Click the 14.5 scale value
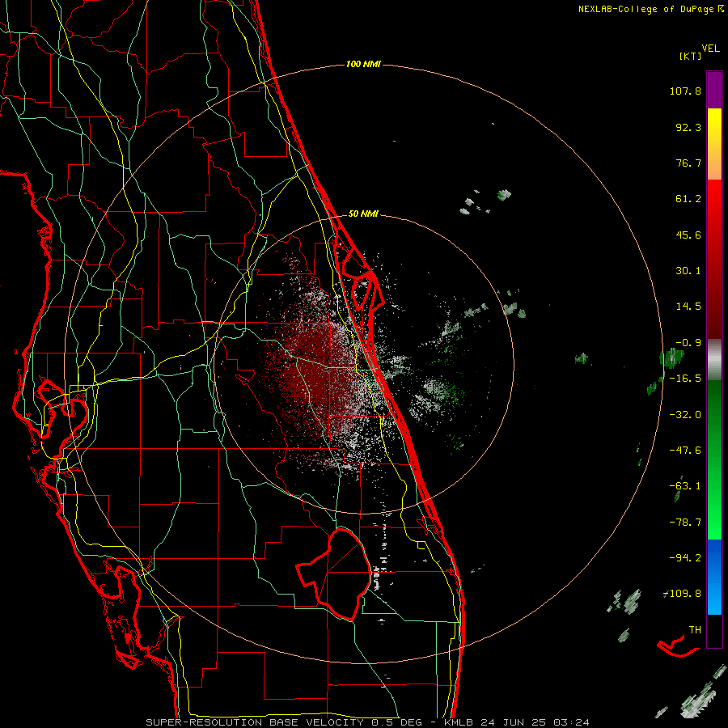The width and height of the screenshot is (728, 728). pos(688,307)
